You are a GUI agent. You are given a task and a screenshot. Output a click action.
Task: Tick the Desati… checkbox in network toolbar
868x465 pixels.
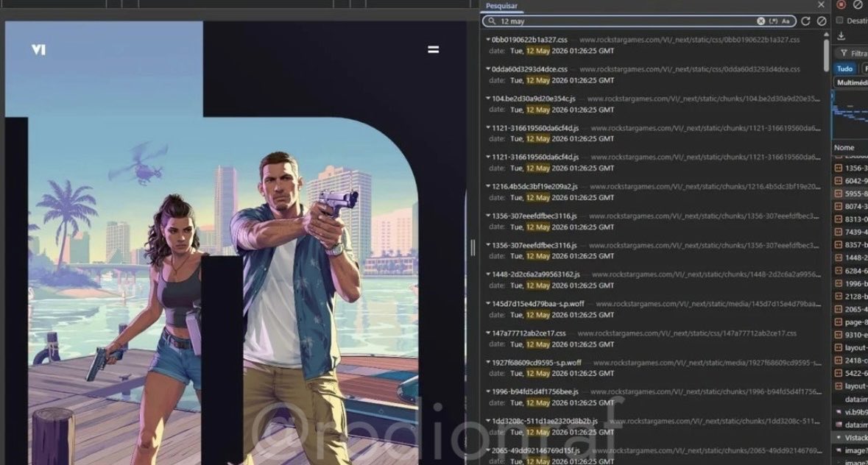click(840, 21)
